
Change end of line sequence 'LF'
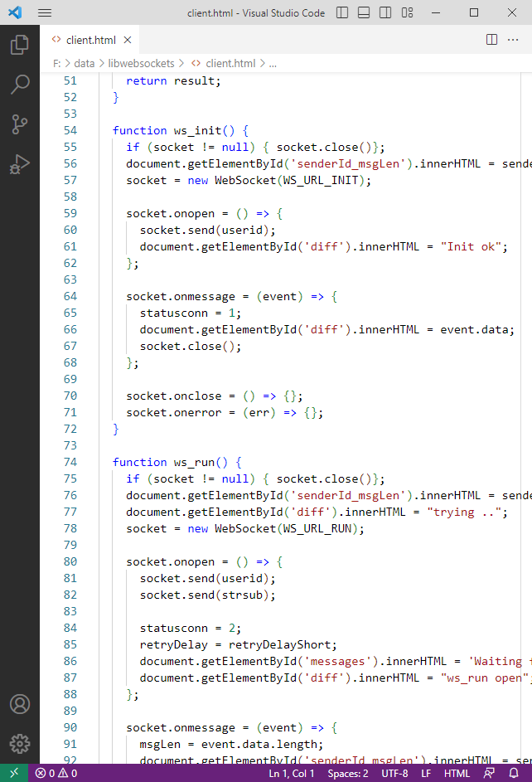(x=426, y=773)
